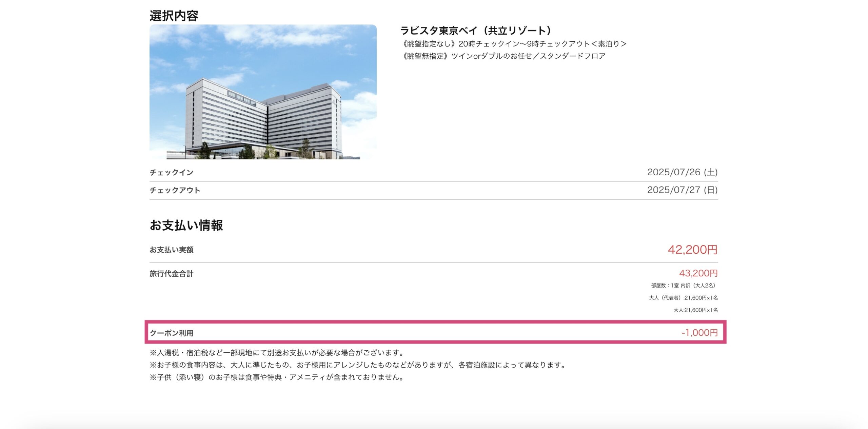Viewport: 868px width, 429px height.
Task: Click the 旅行代金合計 label
Action: [172, 274]
